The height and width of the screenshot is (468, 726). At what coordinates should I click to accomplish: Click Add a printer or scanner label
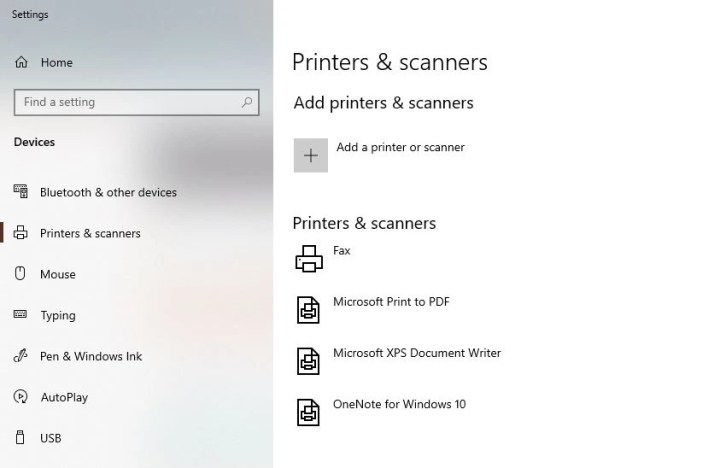pos(401,147)
